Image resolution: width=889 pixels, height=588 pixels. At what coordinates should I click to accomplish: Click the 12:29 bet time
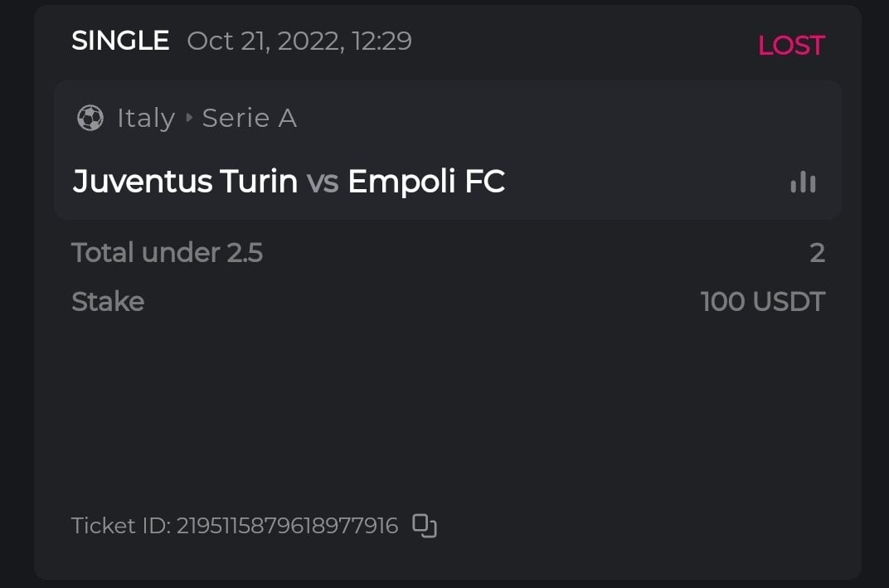tap(381, 41)
